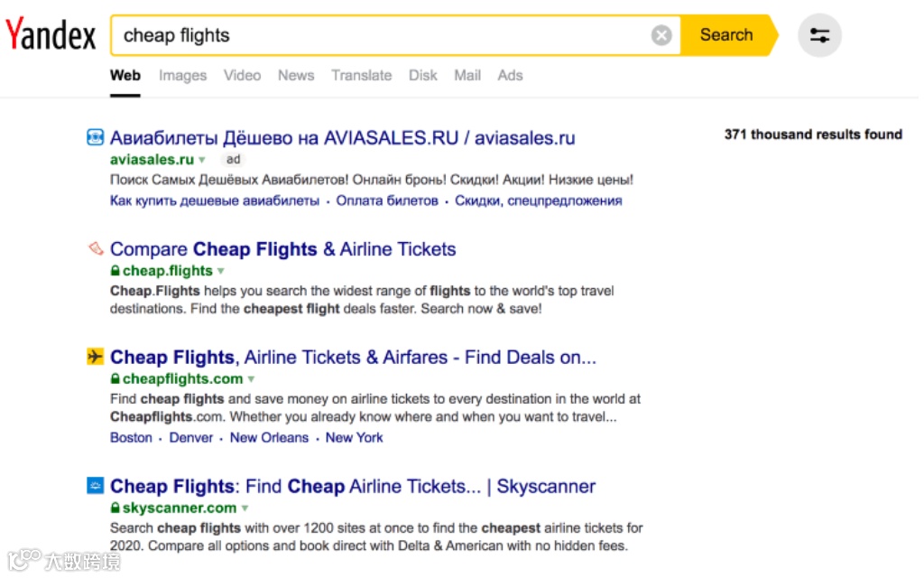Switch to the Images tab
924x578 pixels.
pos(182,76)
